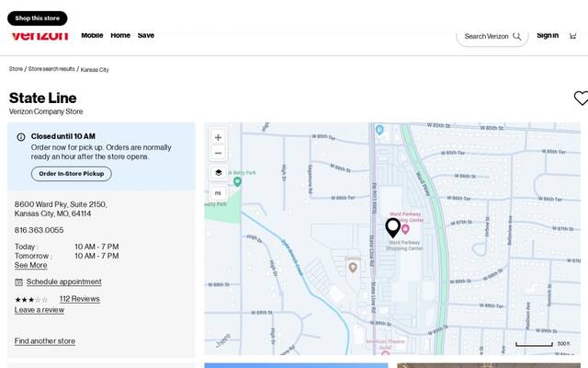Go to Store breadcrumb
Screen dimensions: 588x368
click(x=16, y=69)
